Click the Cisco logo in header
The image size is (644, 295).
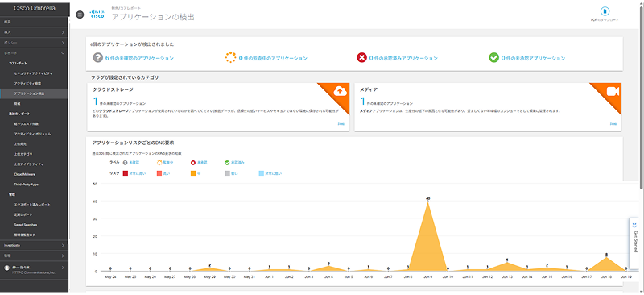97,14
